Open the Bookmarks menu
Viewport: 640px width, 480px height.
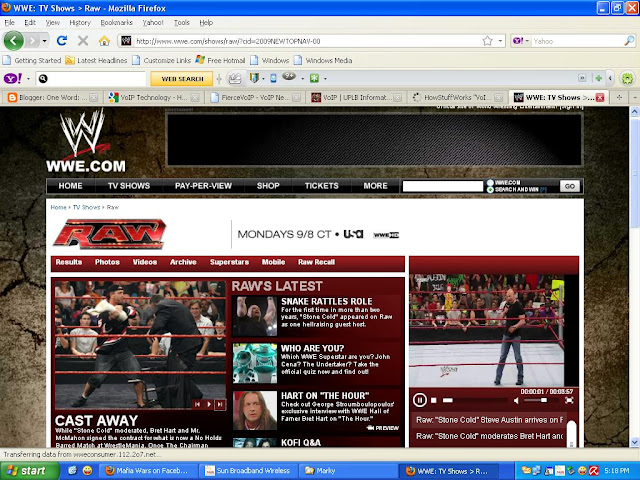117,22
